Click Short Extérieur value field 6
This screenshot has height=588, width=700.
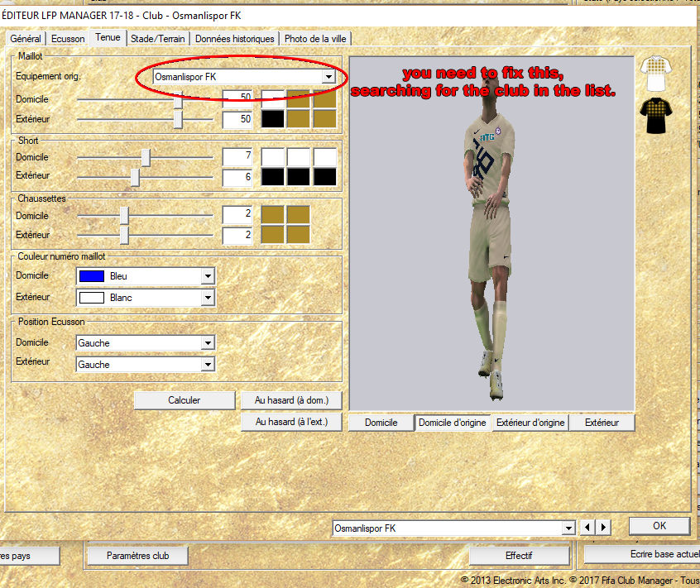click(x=237, y=178)
